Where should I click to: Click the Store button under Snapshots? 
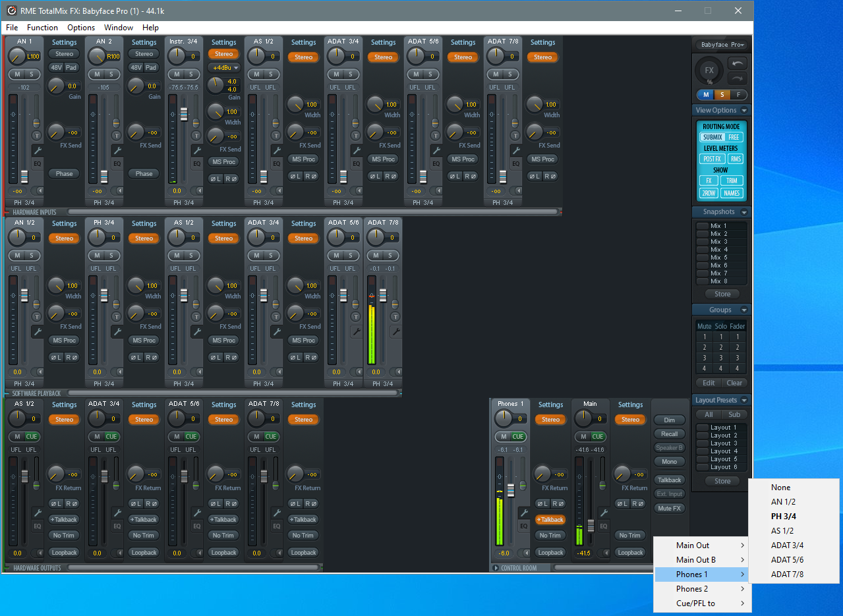(x=722, y=294)
